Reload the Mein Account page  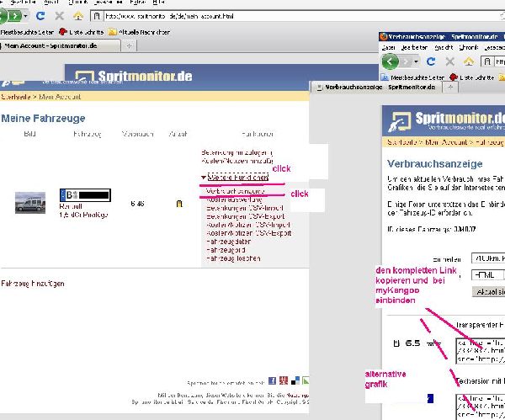pyautogui.click(x=40, y=16)
